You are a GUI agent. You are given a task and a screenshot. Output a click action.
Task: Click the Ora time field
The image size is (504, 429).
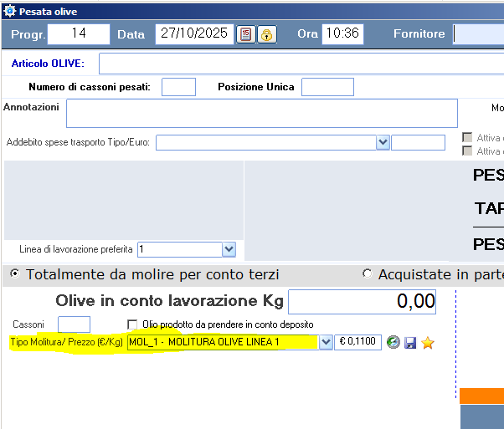click(342, 34)
